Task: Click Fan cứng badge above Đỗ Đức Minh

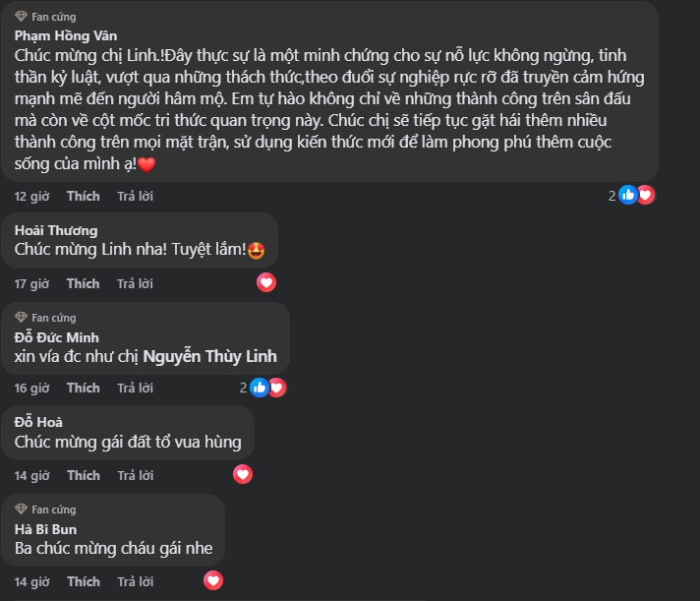Action: tap(45, 318)
